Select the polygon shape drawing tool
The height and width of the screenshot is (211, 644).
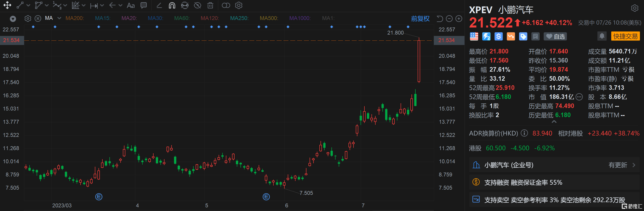pos(38,5)
